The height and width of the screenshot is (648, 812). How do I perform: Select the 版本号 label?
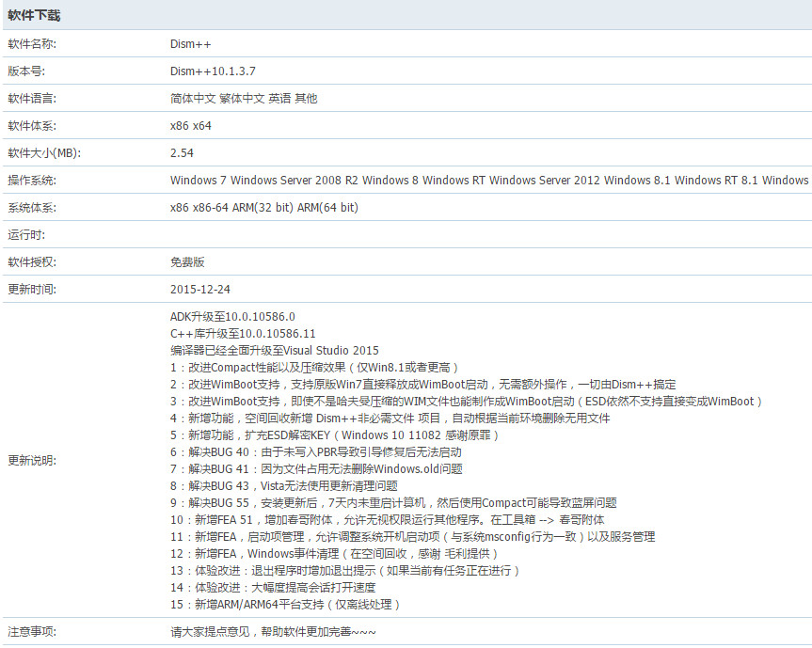click(x=26, y=71)
